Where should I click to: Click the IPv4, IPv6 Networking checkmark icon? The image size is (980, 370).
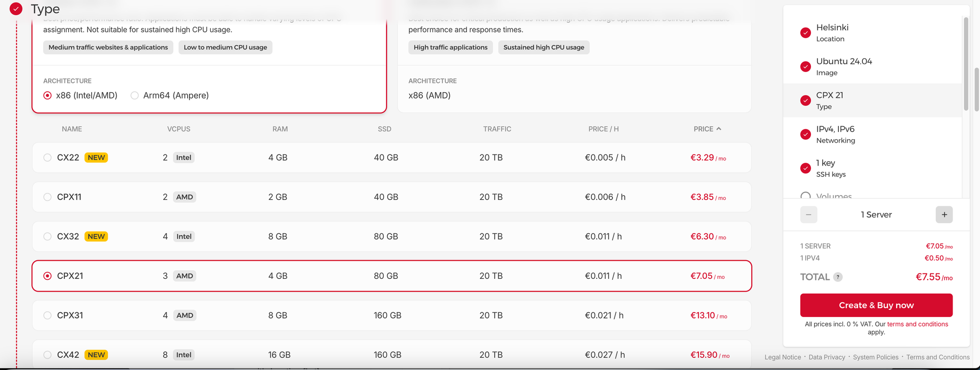805,134
